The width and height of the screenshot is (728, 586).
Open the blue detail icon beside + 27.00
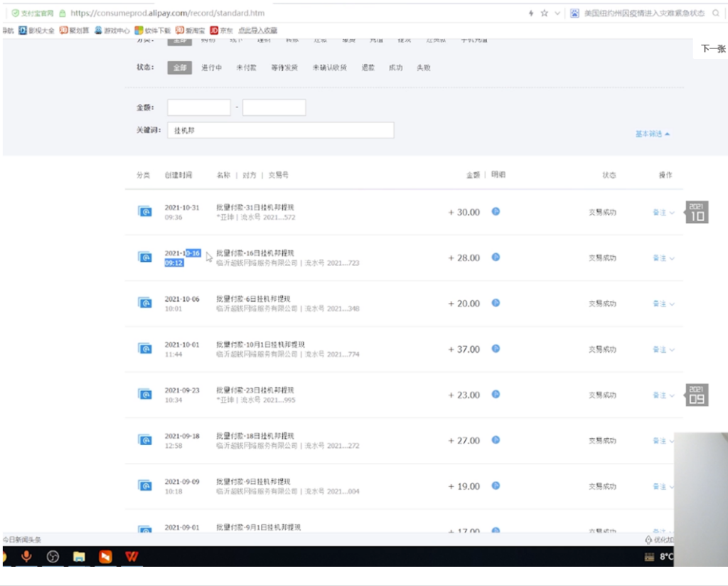point(496,439)
